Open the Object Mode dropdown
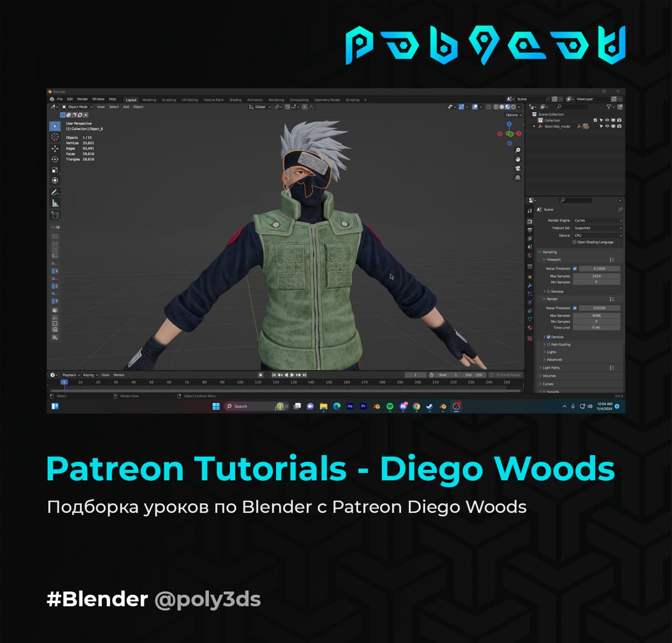This screenshot has width=672, height=643. pos(77,107)
